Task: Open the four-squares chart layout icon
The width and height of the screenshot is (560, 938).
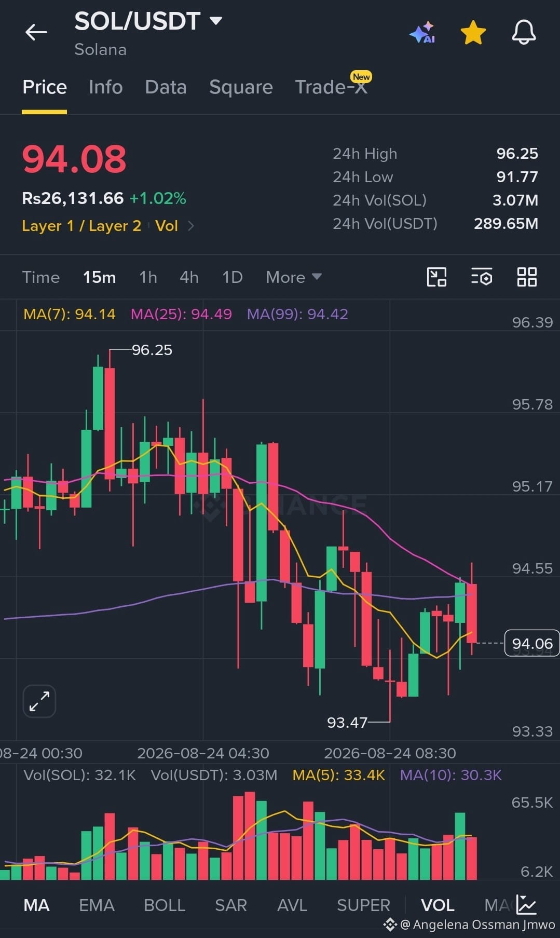Action: coord(527,277)
